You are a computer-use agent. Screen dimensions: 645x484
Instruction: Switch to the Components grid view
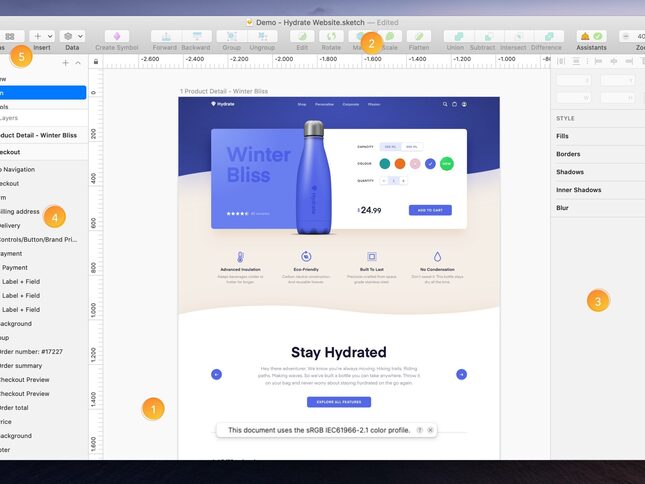pyautogui.click(x=10, y=37)
